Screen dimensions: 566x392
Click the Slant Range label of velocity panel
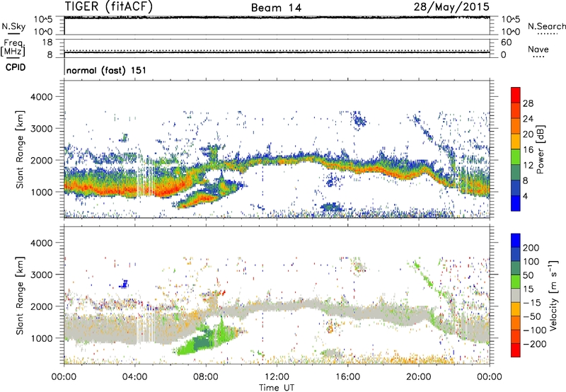21,295
